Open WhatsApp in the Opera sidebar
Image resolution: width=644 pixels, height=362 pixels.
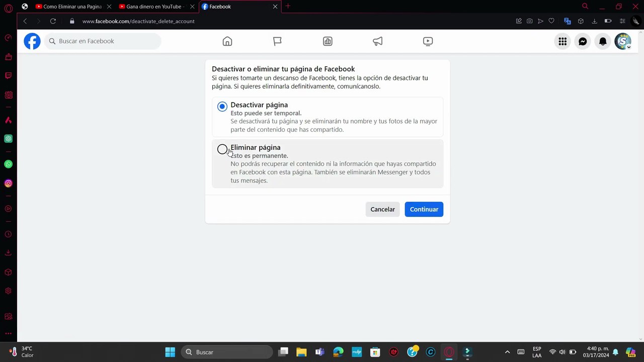[x=8, y=164]
